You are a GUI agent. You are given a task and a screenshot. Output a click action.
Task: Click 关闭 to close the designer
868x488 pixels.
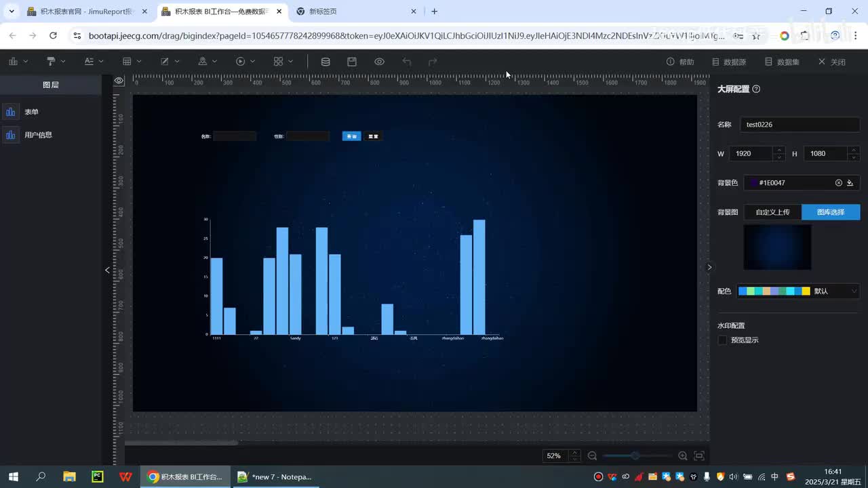831,62
